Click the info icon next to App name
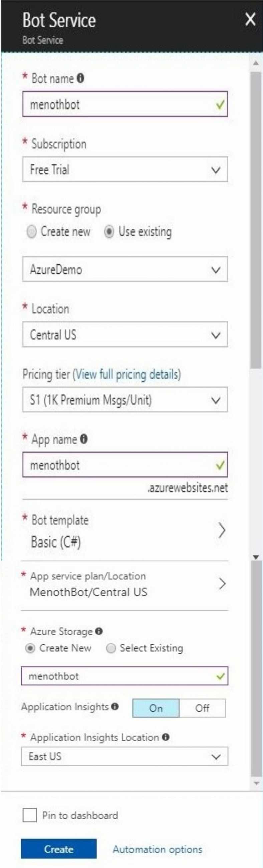263x868 pixels. coord(84,439)
